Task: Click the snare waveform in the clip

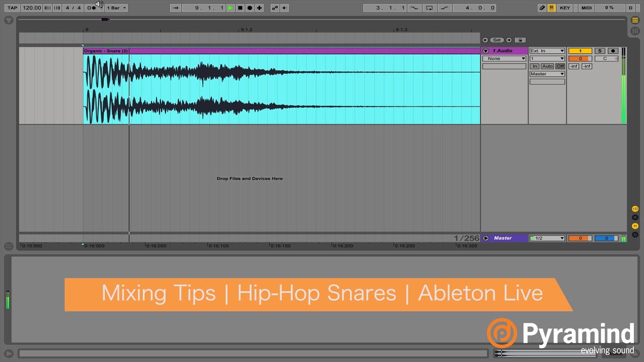Action: pos(282,89)
